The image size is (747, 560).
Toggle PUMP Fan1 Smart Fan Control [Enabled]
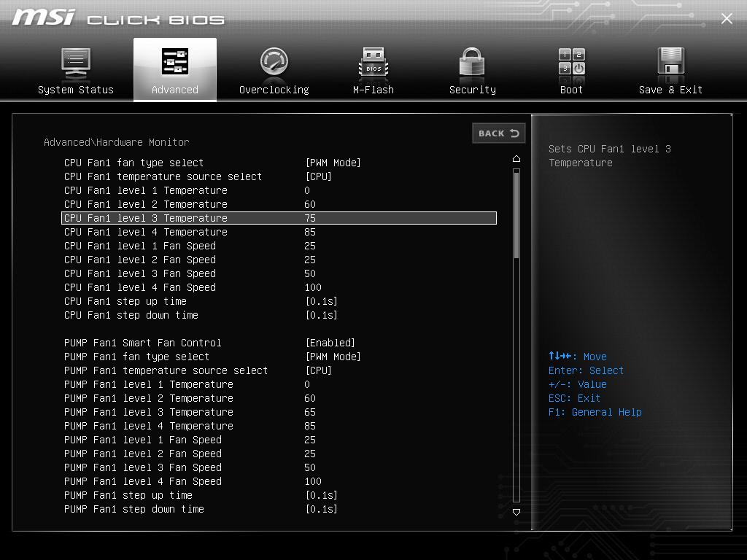click(x=330, y=343)
